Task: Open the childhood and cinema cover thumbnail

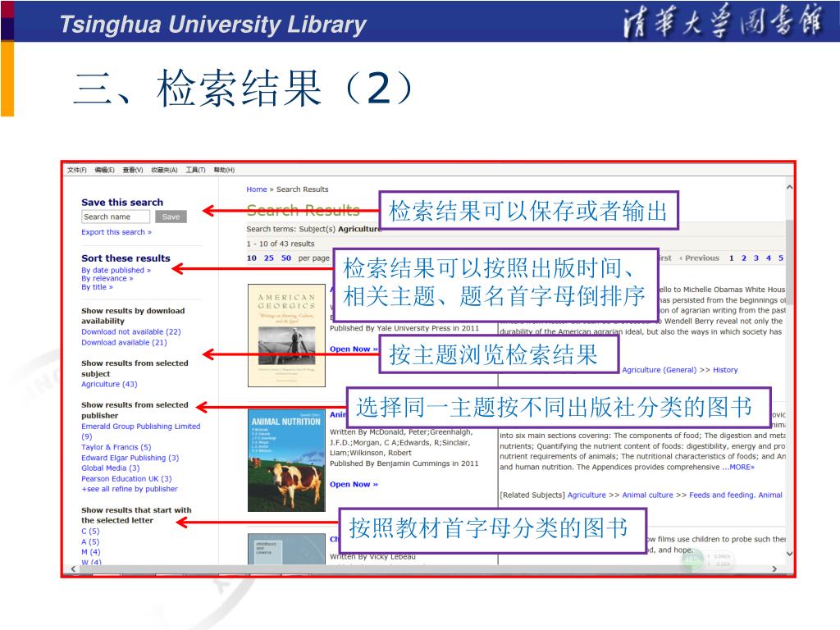Action: (x=286, y=549)
